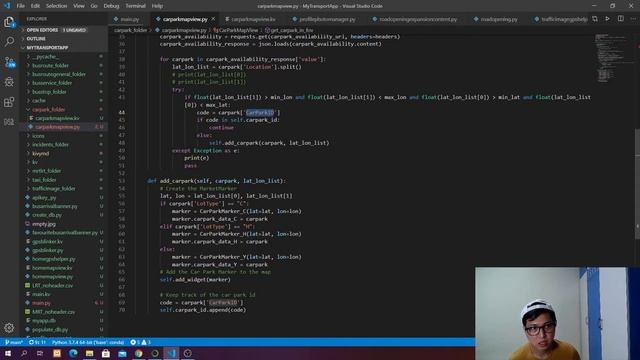Open empty.jpg in the file tree
Screen dimensions: 640x360
click(63, 224)
